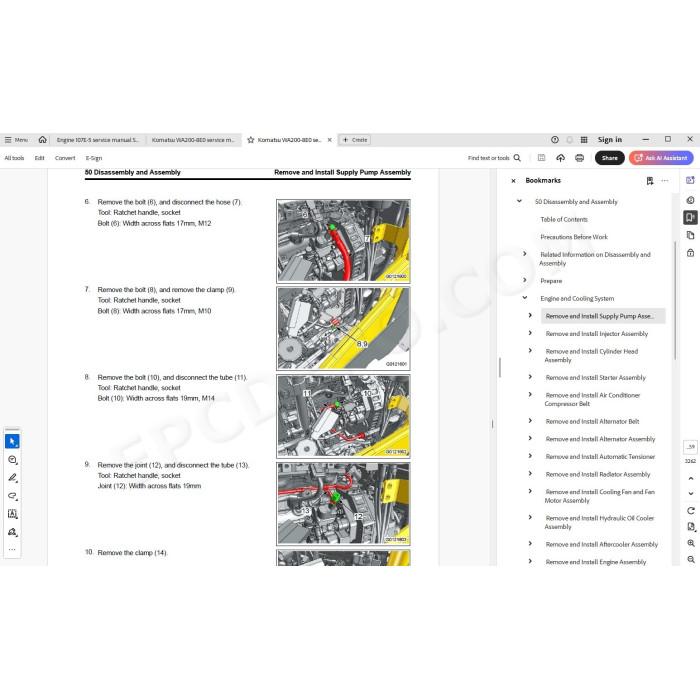Open the E-Sign menu
Image resolution: width=700 pixels, height=700 pixels.
tap(94, 158)
